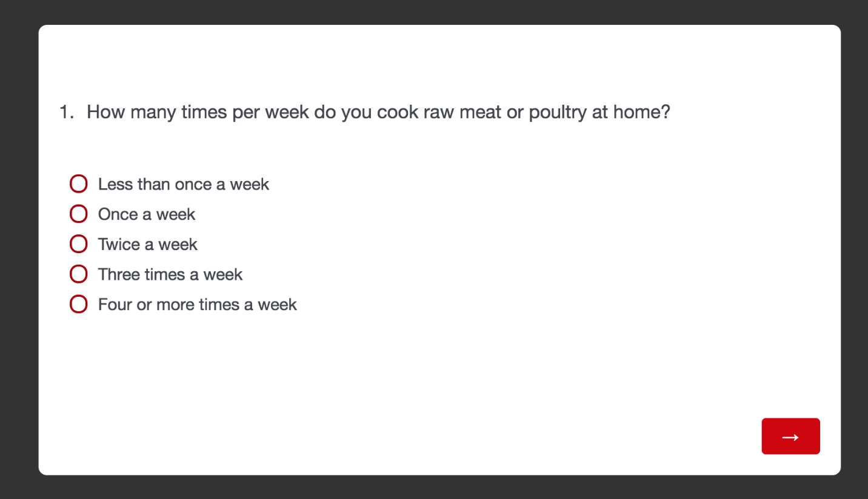This screenshot has width=868, height=499.
Task: Click the 'Twice a week' answer label
Action: (148, 244)
